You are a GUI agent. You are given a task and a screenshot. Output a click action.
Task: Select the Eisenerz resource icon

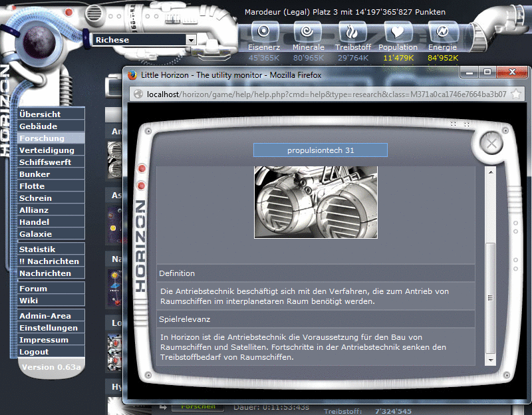(x=263, y=32)
